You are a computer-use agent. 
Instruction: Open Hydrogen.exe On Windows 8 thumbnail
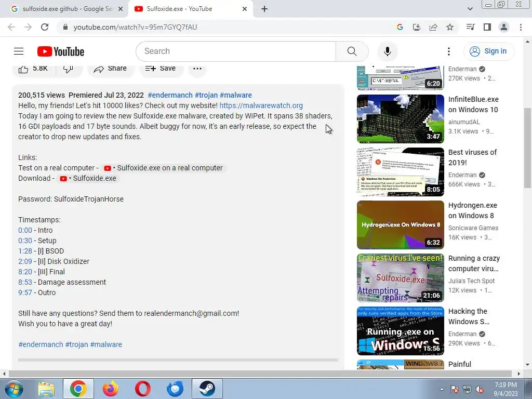tap(401, 224)
